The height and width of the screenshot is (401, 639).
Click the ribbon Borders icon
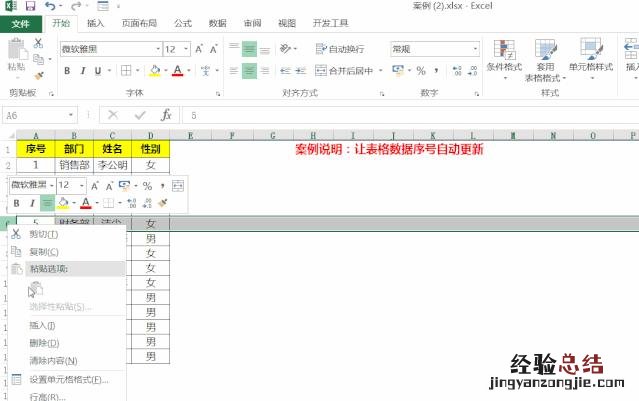126,71
